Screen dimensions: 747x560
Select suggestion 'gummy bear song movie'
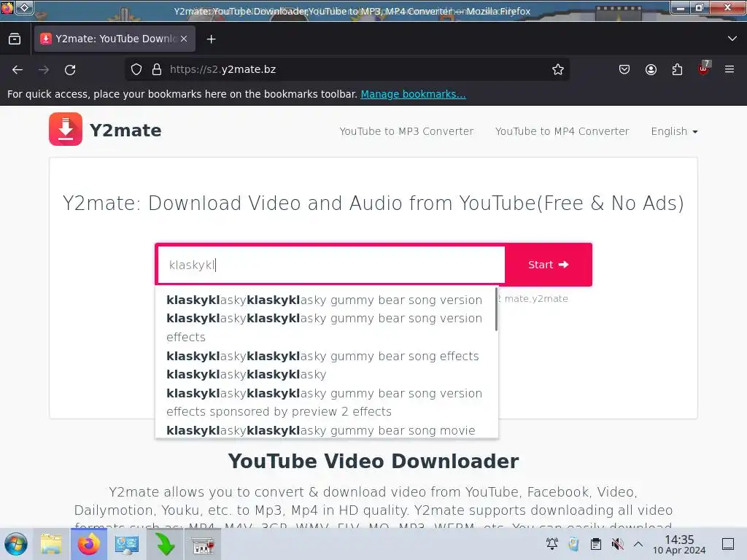pos(321,430)
